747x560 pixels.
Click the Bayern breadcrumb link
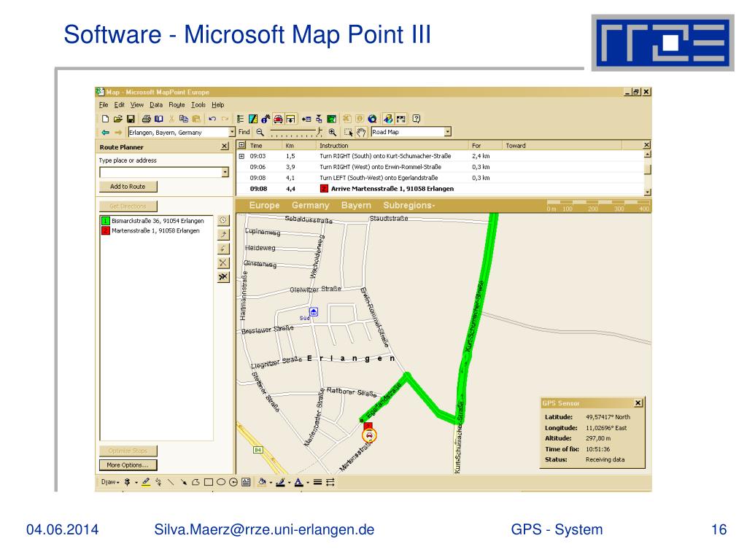[x=356, y=205]
